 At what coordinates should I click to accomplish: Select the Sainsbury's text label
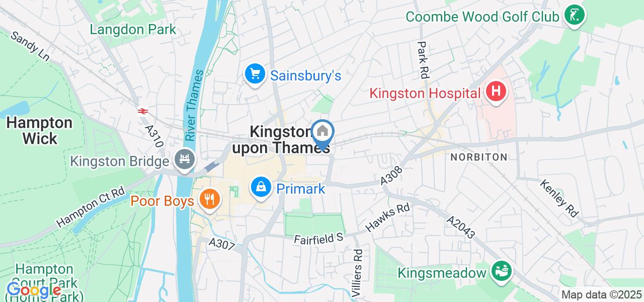306,76
